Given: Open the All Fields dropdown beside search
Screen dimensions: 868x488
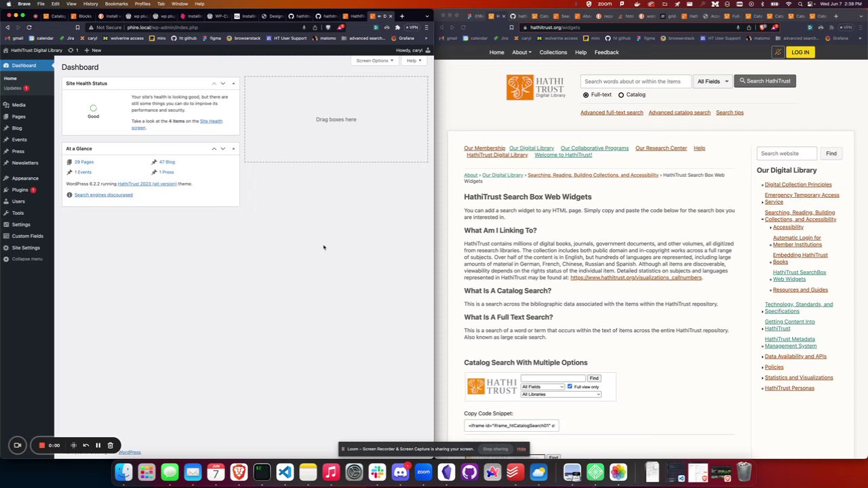Looking at the screenshot, I should pos(713,81).
